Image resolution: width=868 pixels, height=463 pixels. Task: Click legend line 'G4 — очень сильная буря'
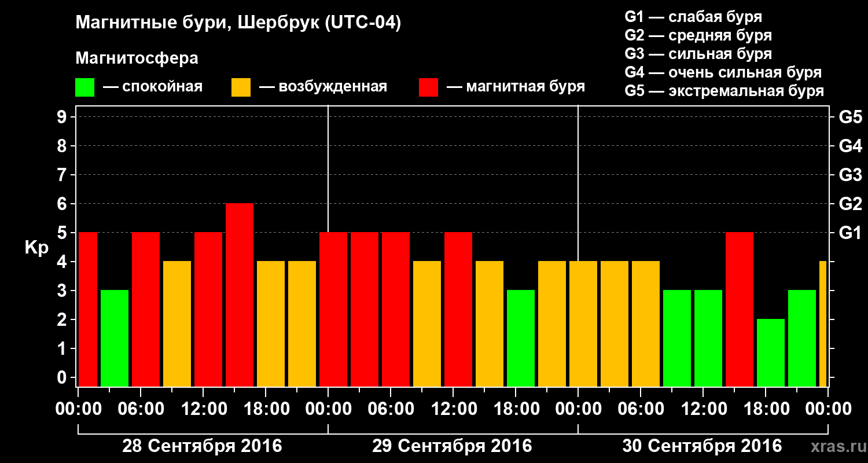[723, 72]
